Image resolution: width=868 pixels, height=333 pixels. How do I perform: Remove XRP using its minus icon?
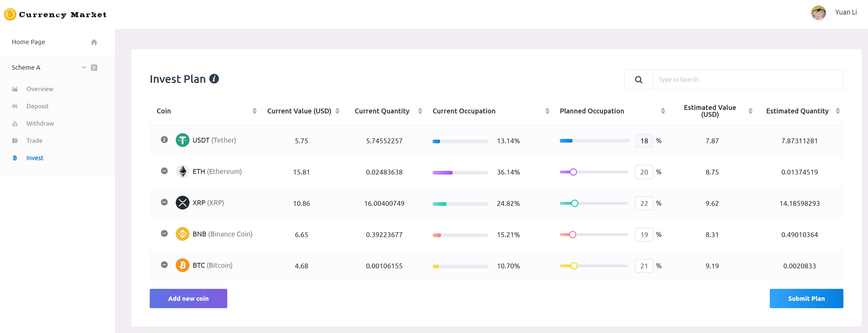click(x=164, y=202)
